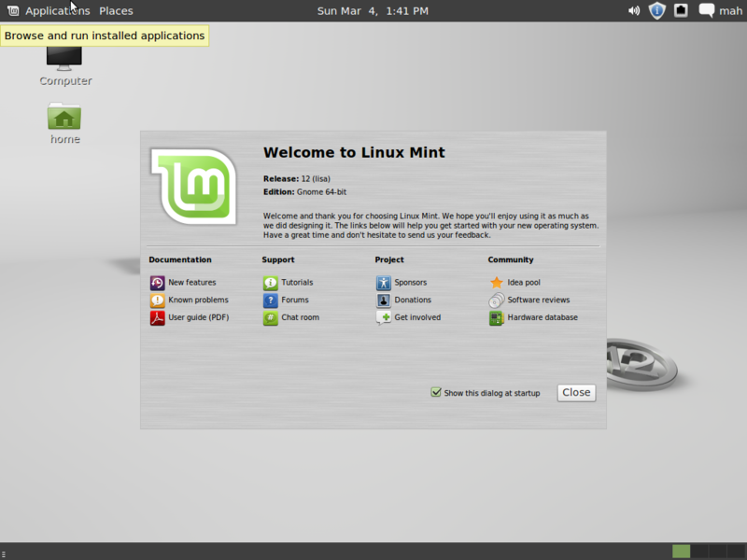This screenshot has width=747, height=560.
Task: Click the Known problems warning icon
Action: [157, 300]
